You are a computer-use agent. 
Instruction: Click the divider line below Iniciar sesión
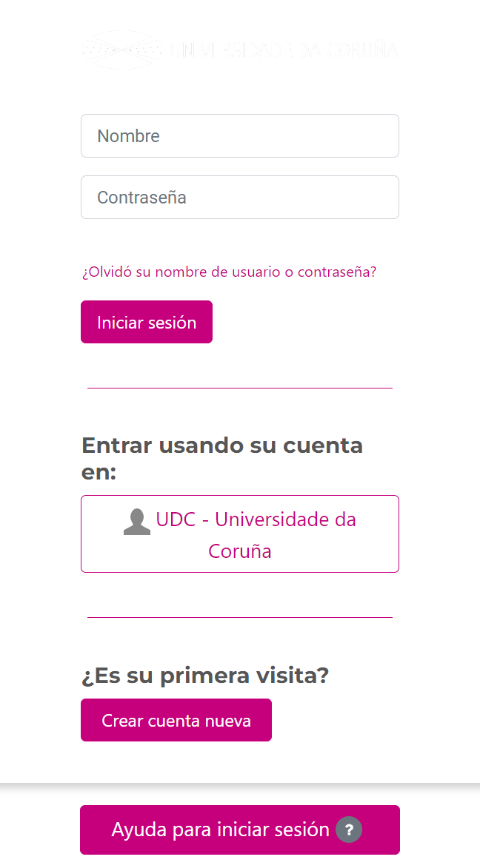(239, 388)
